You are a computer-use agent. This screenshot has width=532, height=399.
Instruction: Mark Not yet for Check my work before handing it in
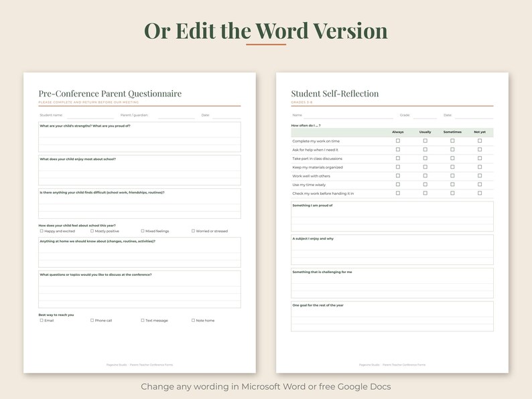click(480, 193)
